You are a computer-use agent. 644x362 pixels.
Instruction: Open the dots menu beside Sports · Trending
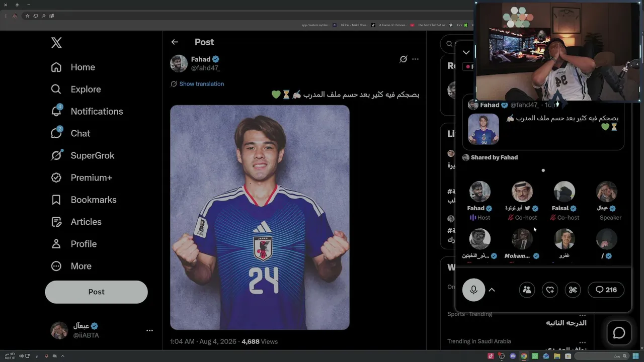click(x=583, y=314)
